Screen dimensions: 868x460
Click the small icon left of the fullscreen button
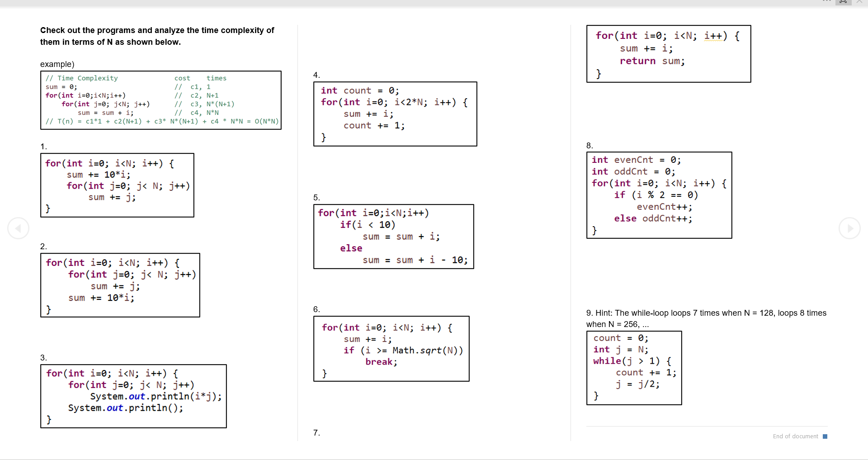(827, 1)
